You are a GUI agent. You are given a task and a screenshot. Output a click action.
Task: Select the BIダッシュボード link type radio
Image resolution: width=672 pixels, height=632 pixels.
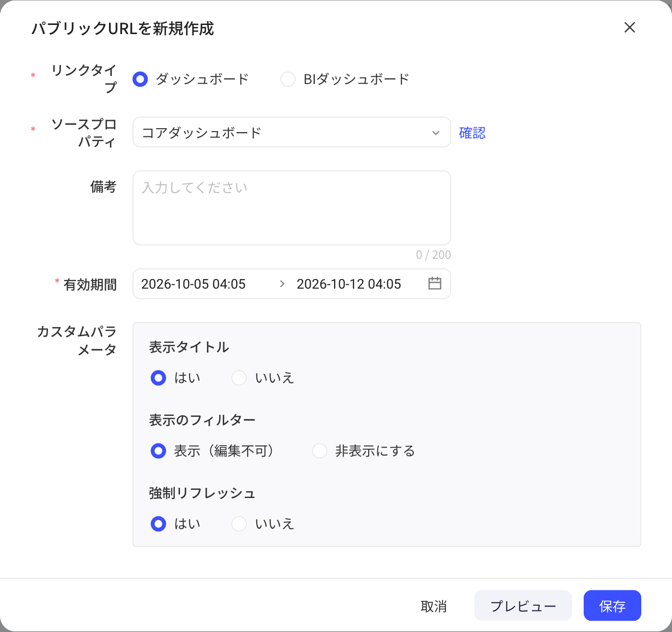pyautogui.click(x=288, y=79)
